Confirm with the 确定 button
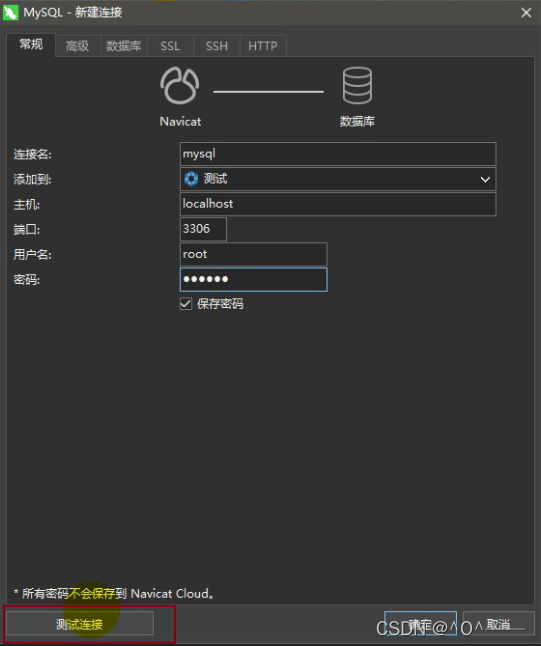 [420, 624]
